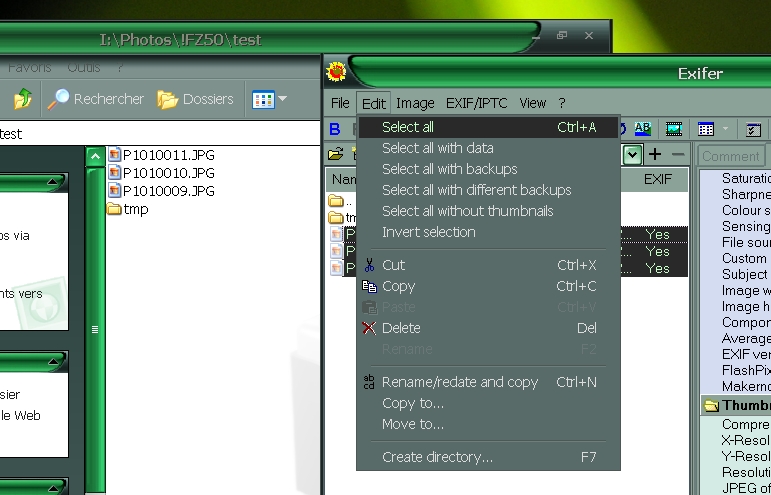Click the Delete red X entry
The image size is (771, 495).
pos(400,328)
